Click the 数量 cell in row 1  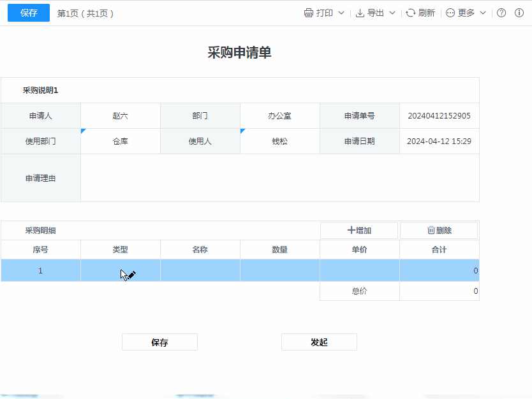279,270
